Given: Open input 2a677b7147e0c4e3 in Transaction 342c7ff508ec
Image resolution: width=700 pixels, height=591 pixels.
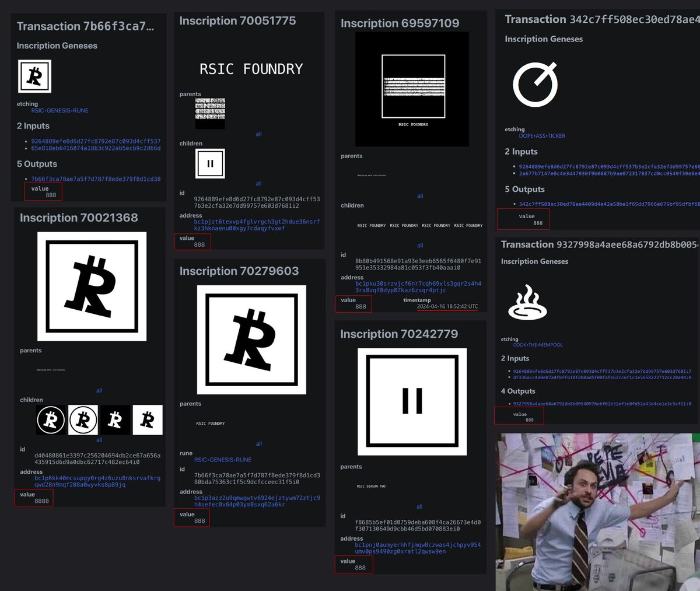Looking at the screenshot, I should (x=609, y=173).
